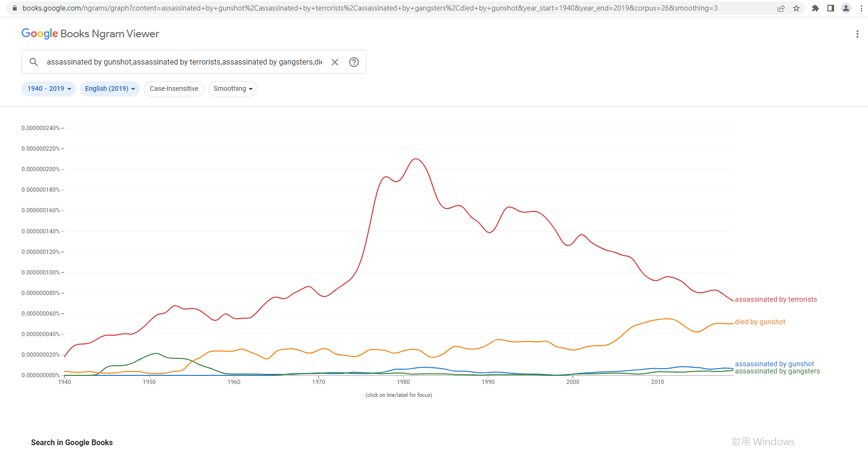Image resolution: width=868 pixels, height=449 pixels.
Task: View site information via the lock icon
Action: [15, 8]
